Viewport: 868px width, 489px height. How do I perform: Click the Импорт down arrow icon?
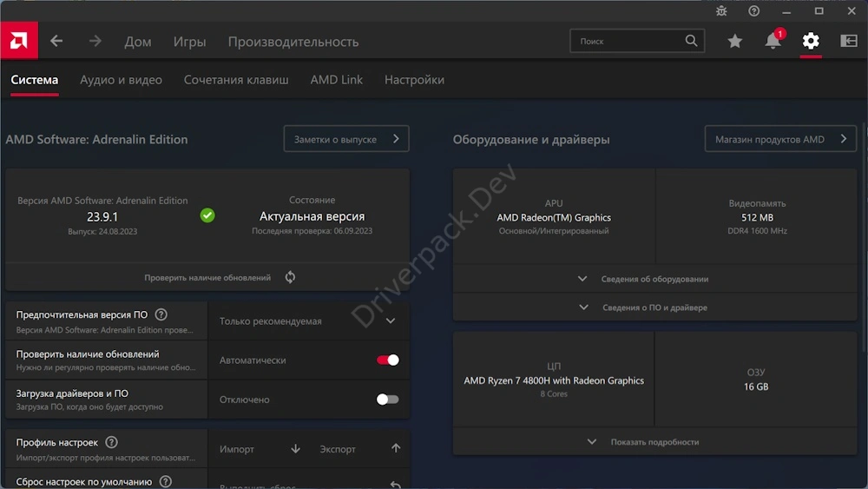tap(296, 448)
